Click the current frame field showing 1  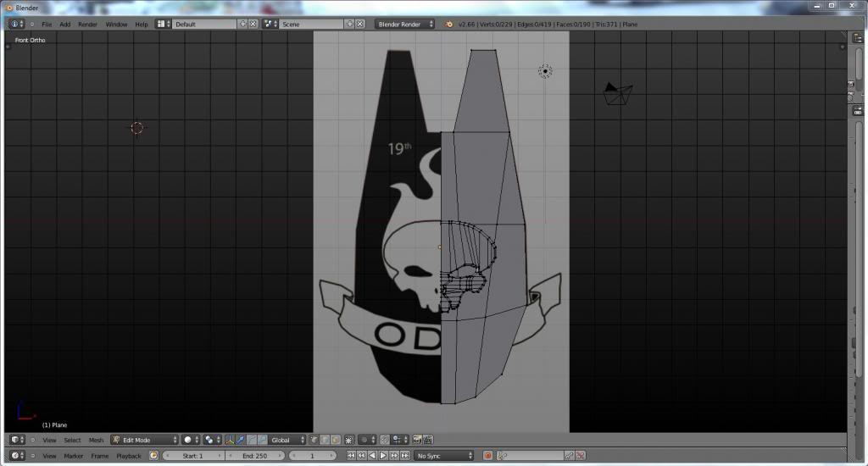[x=313, y=456]
